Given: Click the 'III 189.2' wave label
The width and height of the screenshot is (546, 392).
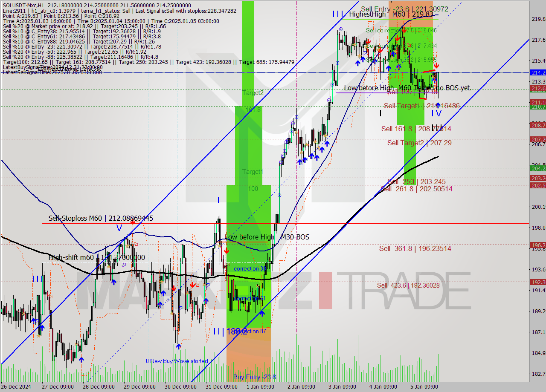Looking at the screenshot, I should (x=230, y=331).
